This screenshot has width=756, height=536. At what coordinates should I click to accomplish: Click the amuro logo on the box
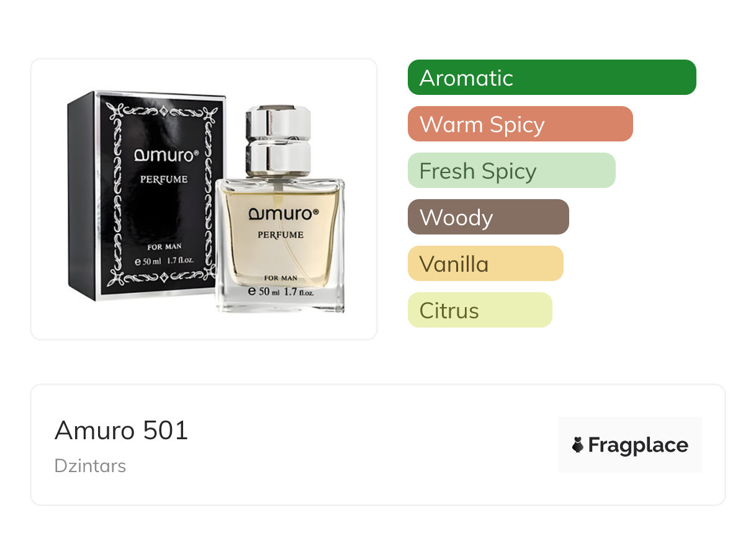point(167,155)
